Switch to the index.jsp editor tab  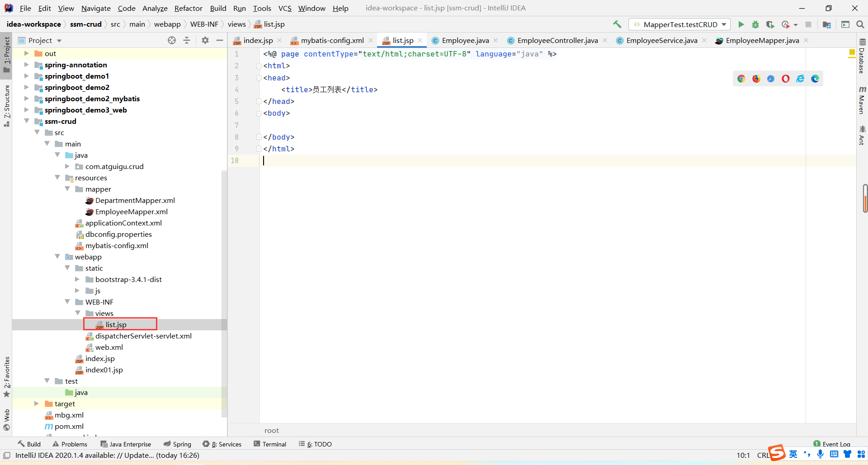pyautogui.click(x=257, y=40)
